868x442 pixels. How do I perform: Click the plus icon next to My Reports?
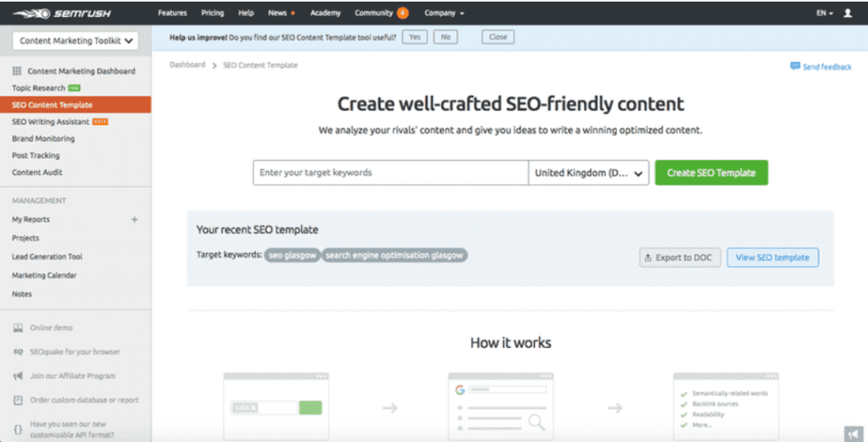click(135, 219)
